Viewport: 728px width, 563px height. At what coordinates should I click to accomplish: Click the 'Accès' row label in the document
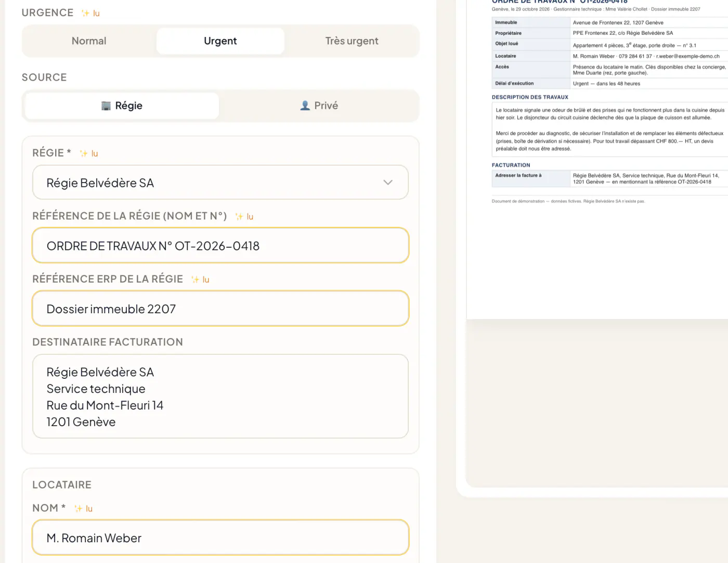click(x=502, y=67)
